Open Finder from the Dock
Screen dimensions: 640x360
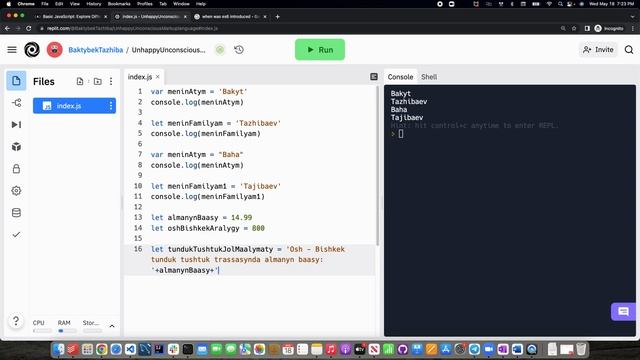pos(59,349)
